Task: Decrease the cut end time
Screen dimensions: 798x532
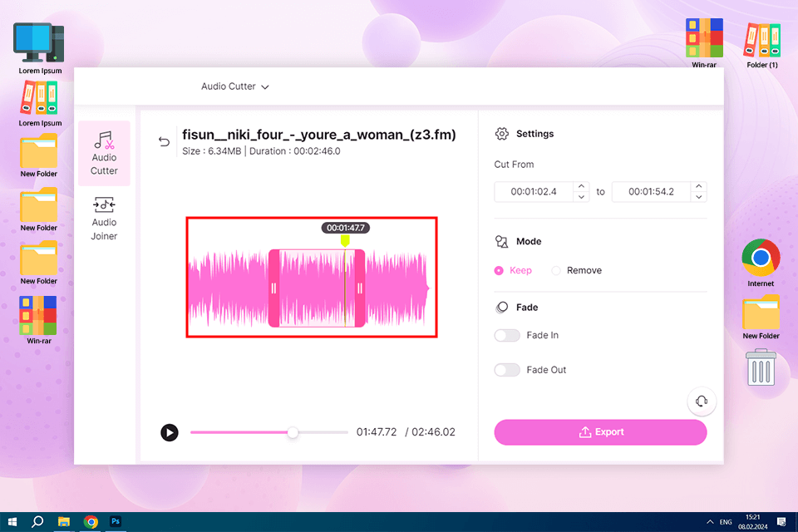Action: click(699, 197)
